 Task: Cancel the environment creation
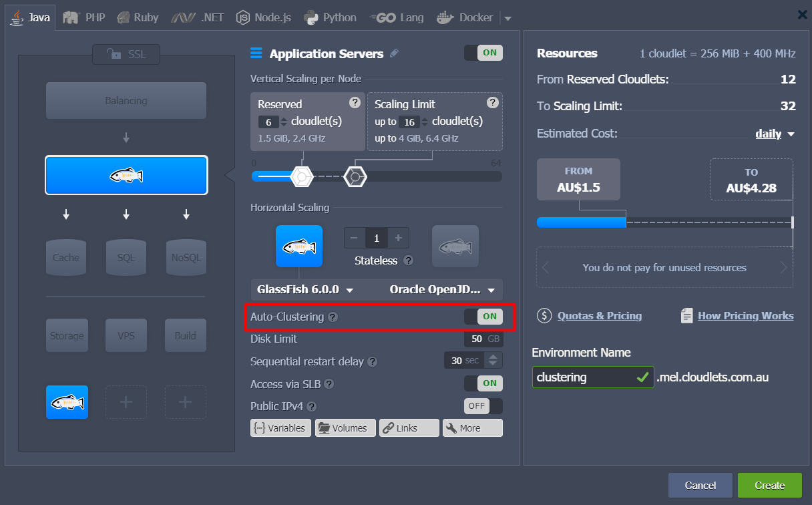[700, 486]
